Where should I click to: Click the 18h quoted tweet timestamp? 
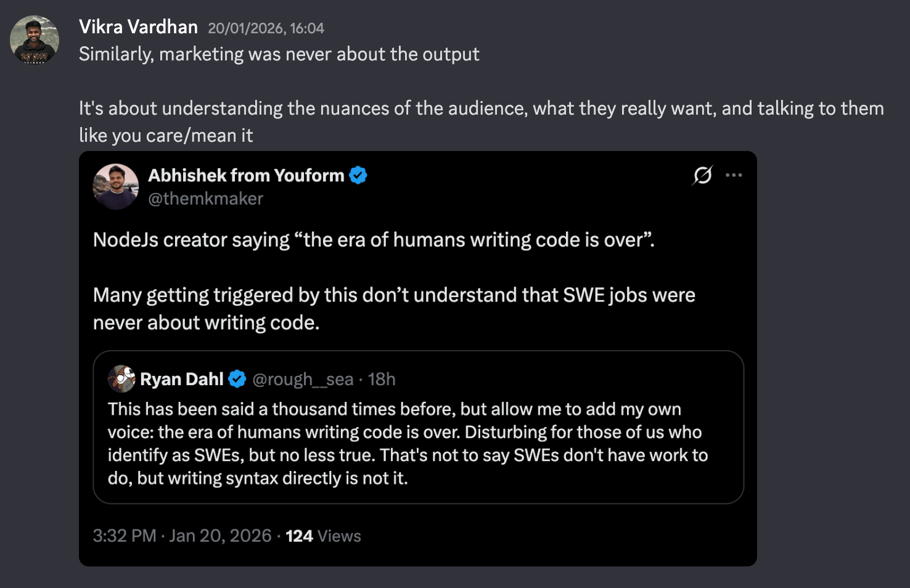[x=382, y=379]
